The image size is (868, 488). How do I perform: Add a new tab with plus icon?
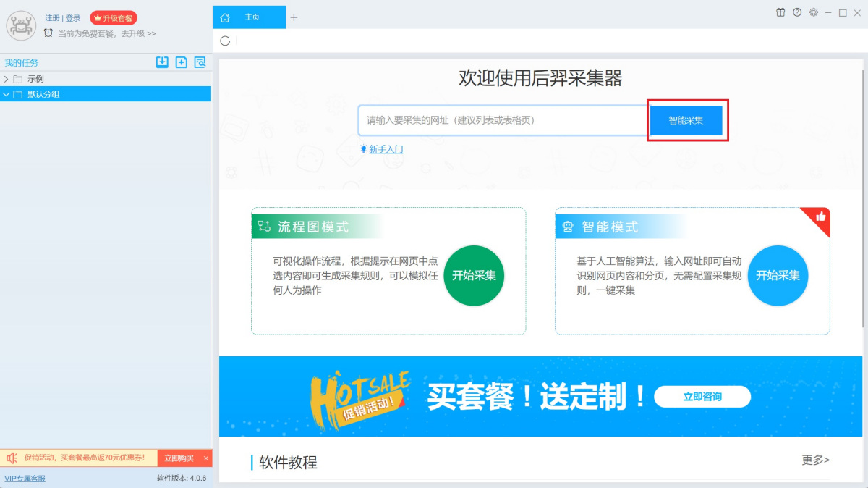tap(294, 17)
